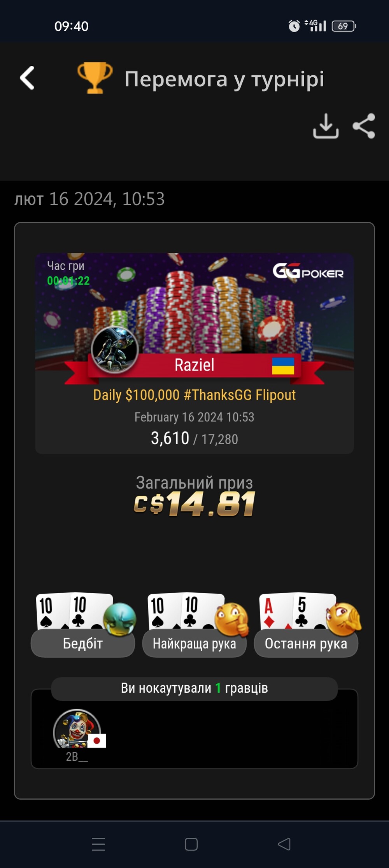The height and width of the screenshot is (868, 389).
Task: Tap the crying emoji on Бедбіт
Action: tap(120, 619)
